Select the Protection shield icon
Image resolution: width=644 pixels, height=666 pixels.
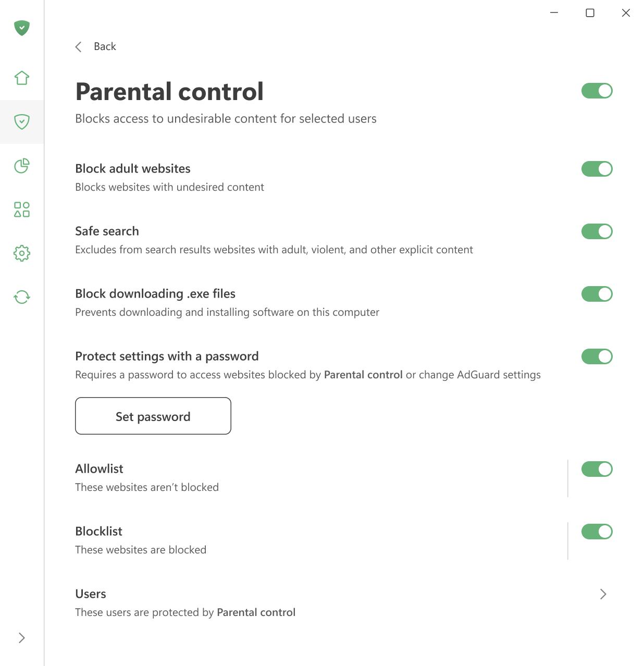pos(22,122)
